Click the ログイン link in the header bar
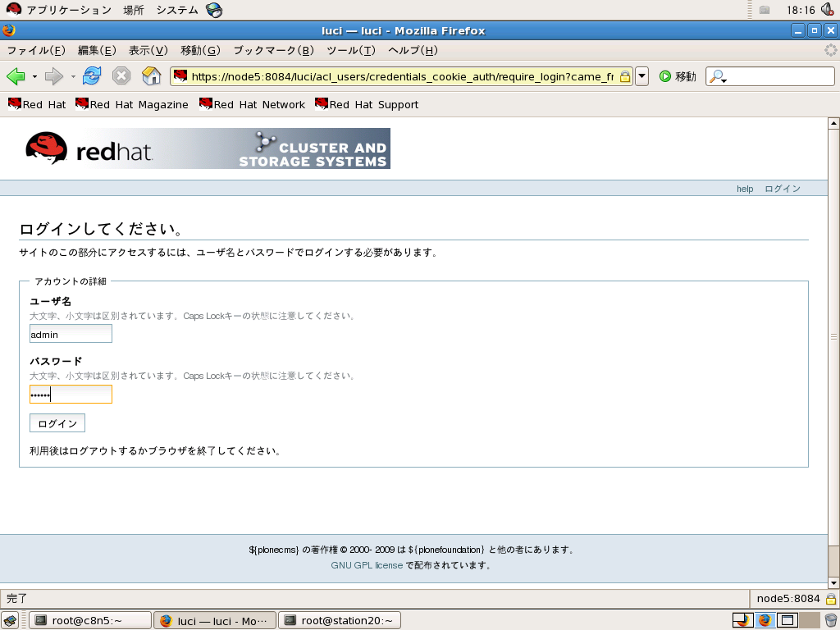840x630 pixels. coord(782,189)
